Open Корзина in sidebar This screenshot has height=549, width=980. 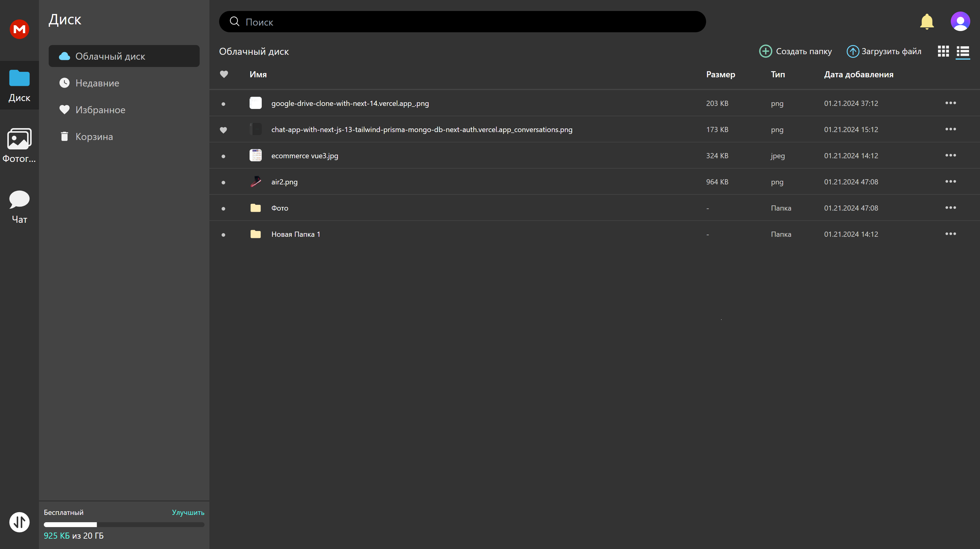[94, 137]
